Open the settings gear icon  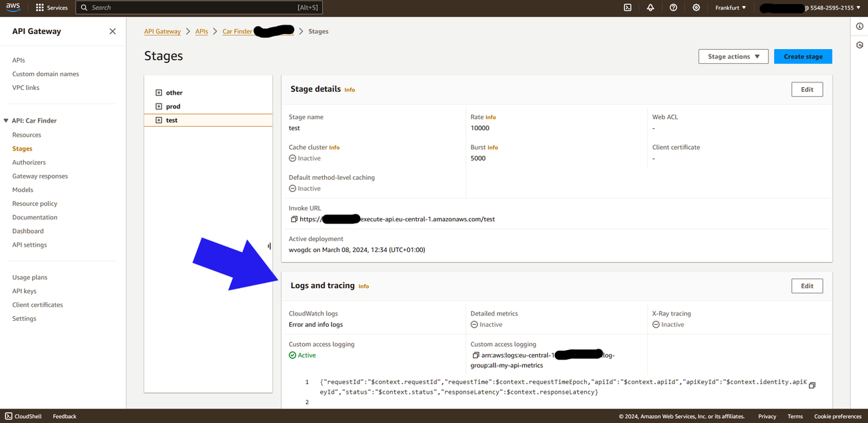696,7
